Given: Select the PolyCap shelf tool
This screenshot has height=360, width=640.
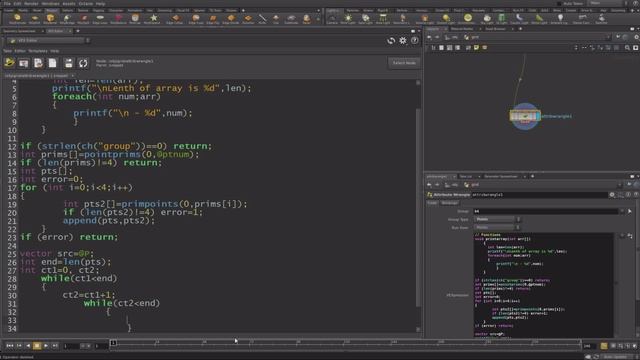Looking at the screenshot, I should coord(135,19).
